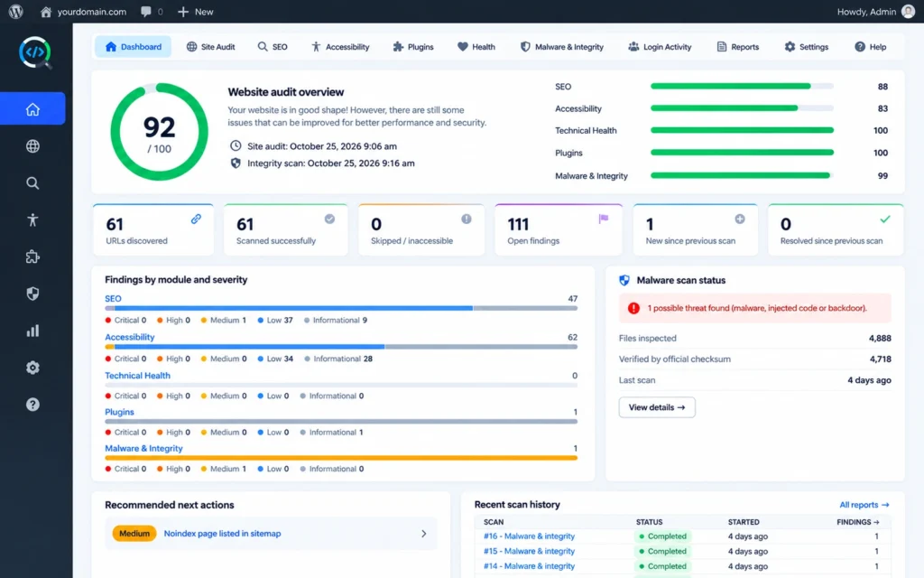Open scan #16 - Malware & integrity
The height and width of the screenshot is (578, 924).
pos(529,536)
